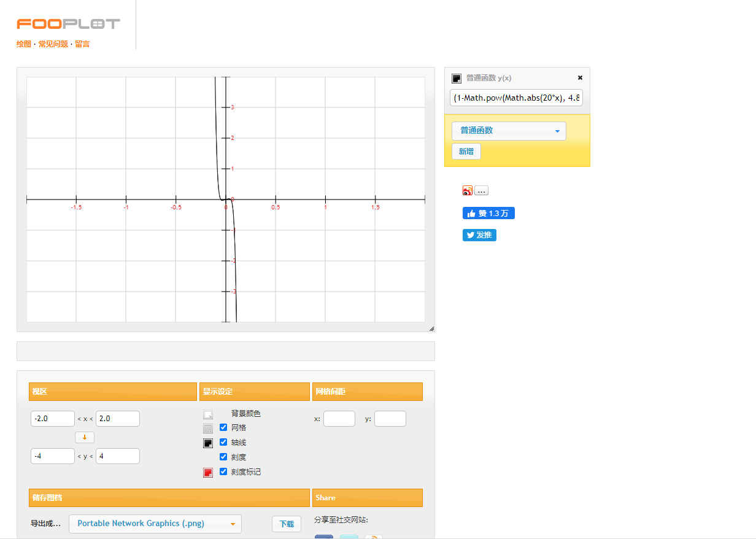Image resolution: width=756 pixels, height=539 pixels.
Task: Click the 导出成 export label
Action: 45,524
